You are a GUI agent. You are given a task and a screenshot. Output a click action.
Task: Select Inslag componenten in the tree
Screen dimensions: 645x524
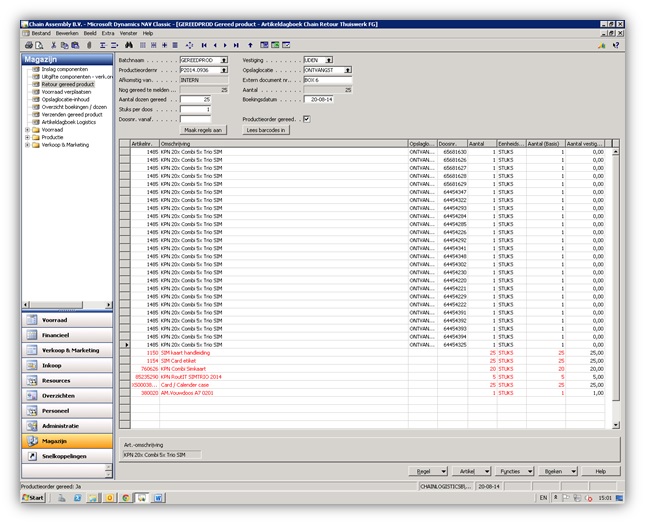(x=65, y=69)
